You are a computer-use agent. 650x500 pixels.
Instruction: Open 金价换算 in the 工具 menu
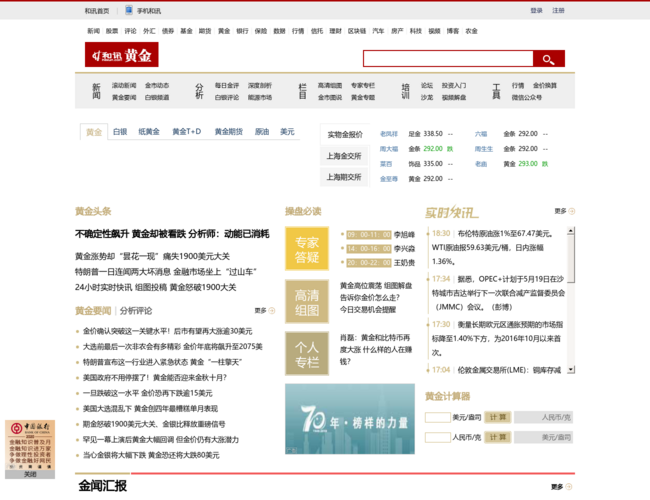tap(545, 85)
